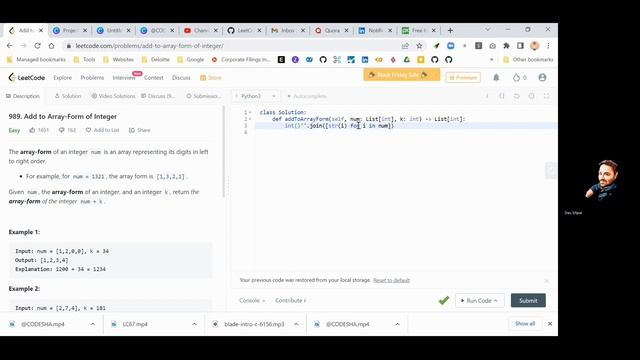Open the user profile avatar menu
The height and width of the screenshot is (360, 640).
pos(542,78)
